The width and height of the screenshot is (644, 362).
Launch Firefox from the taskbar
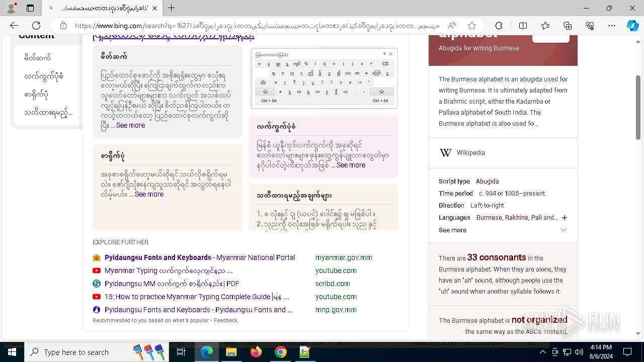pos(256,352)
